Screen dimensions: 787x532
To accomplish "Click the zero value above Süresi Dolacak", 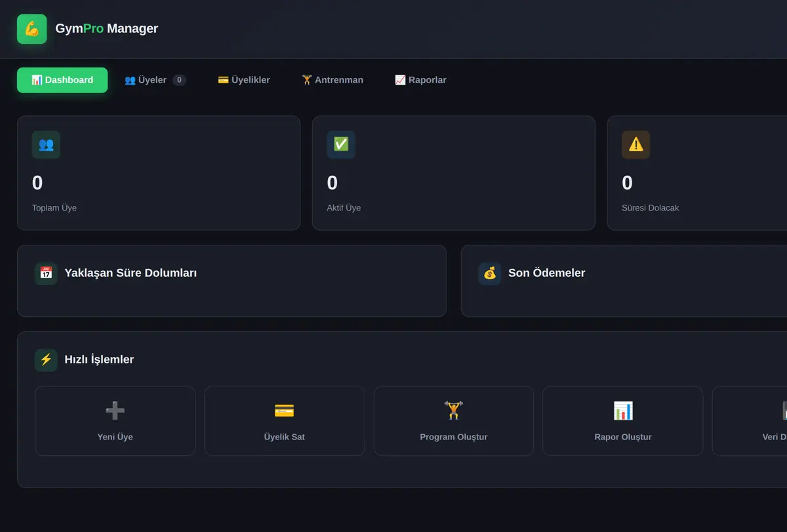I will pos(628,183).
